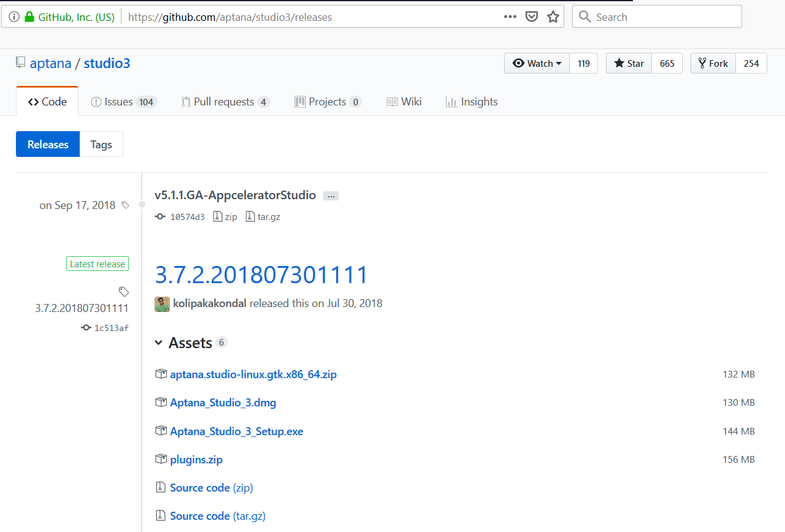The image size is (785, 532).
Task: Click package icon for plugins.zip
Action: (161, 459)
